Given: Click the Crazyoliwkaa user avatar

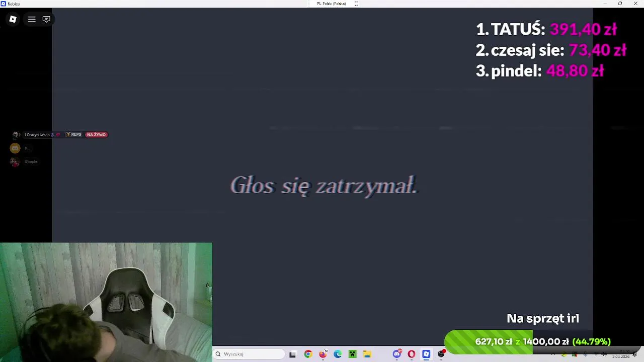Looking at the screenshot, I should pos(16,135).
